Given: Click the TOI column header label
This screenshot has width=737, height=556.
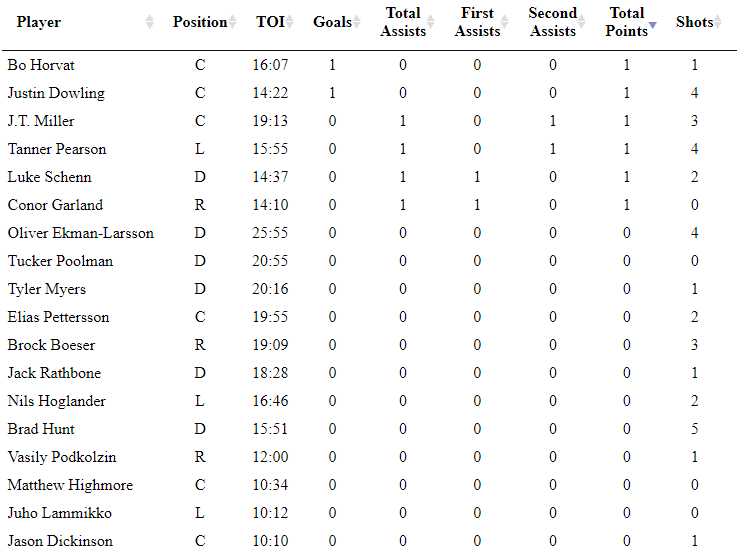Looking at the screenshot, I should pos(269,22).
